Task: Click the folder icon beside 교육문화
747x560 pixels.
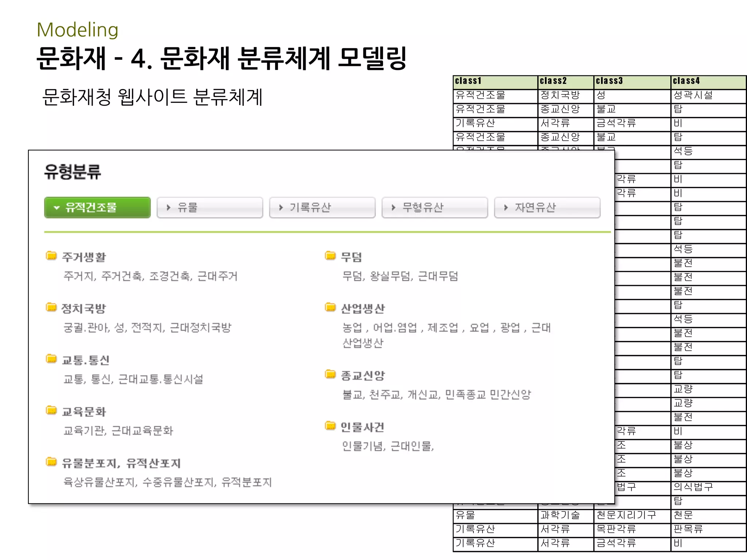Action: (51, 411)
